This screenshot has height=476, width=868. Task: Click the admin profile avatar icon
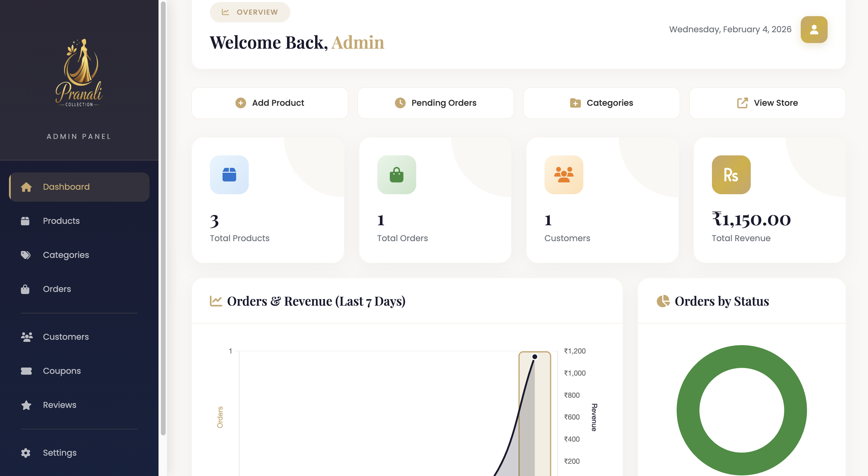tap(814, 30)
